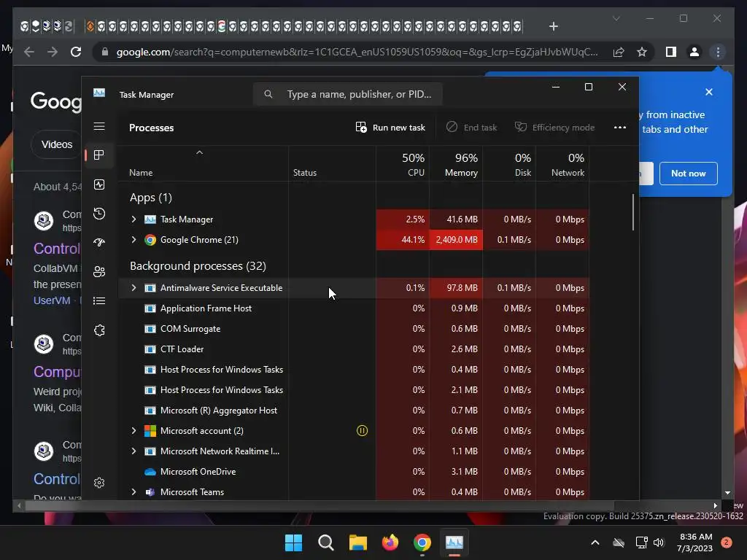Toggle Chrome side panel icon

671,52
